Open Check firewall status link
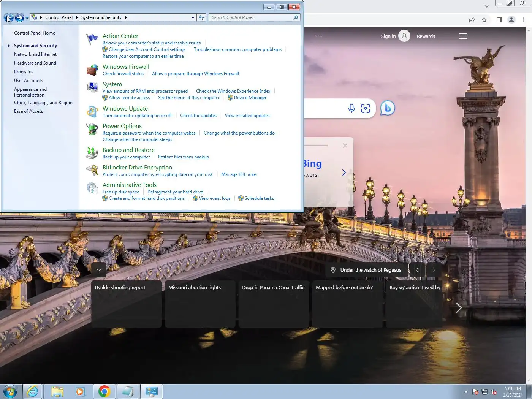 pos(123,74)
